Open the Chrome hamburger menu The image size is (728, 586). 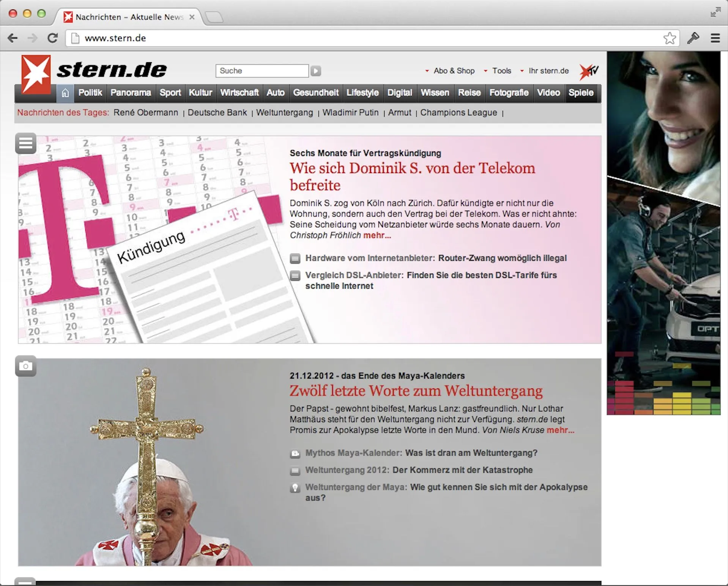[x=715, y=38]
